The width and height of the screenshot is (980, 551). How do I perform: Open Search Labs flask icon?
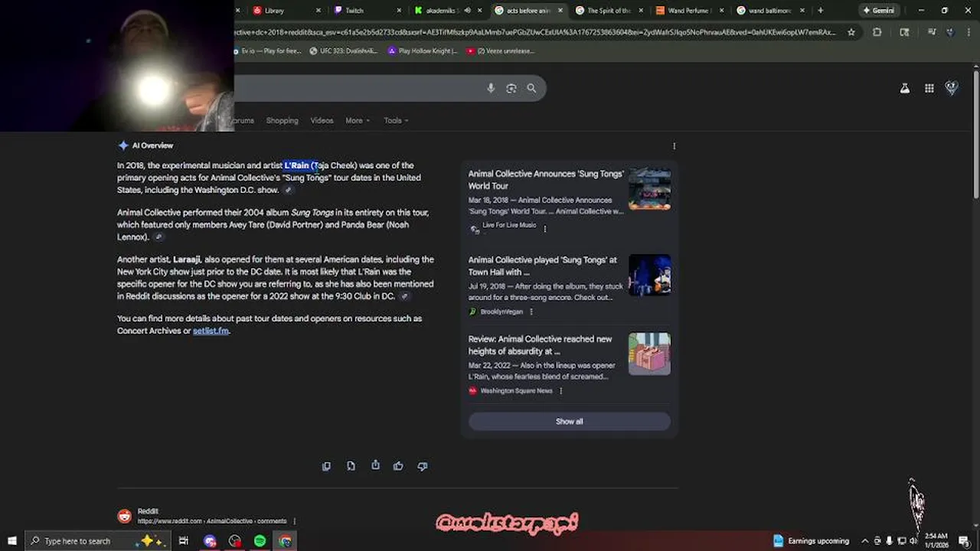coord(905,88)
